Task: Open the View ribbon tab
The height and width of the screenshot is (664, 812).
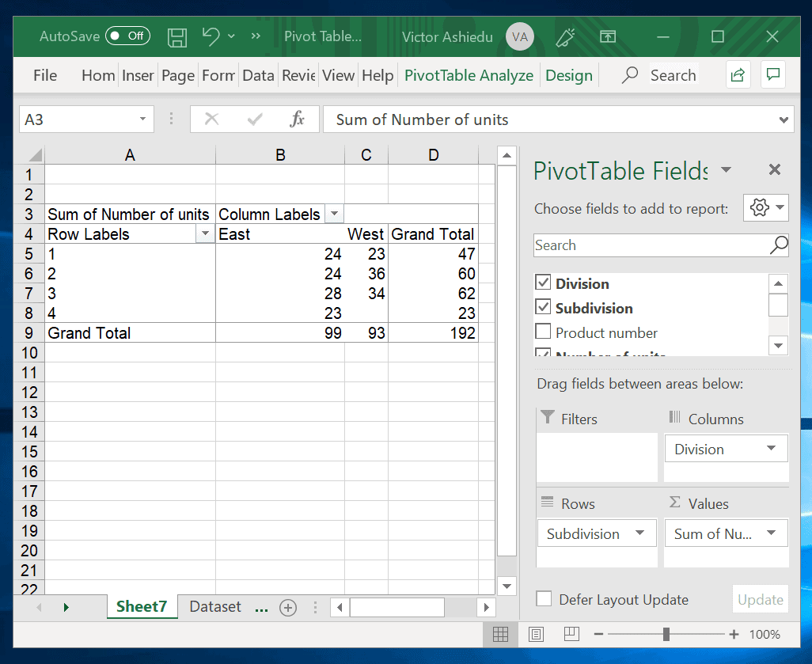Action: 338,75
